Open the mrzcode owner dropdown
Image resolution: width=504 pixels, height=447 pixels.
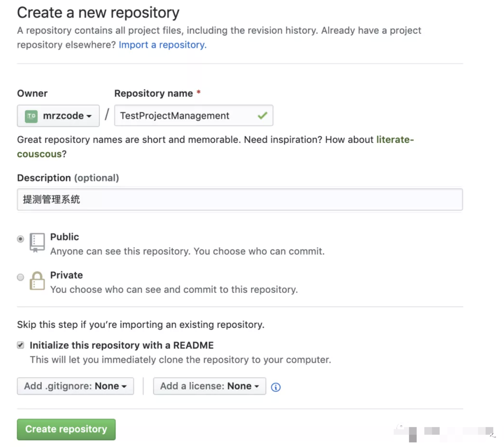click(58, 116)
